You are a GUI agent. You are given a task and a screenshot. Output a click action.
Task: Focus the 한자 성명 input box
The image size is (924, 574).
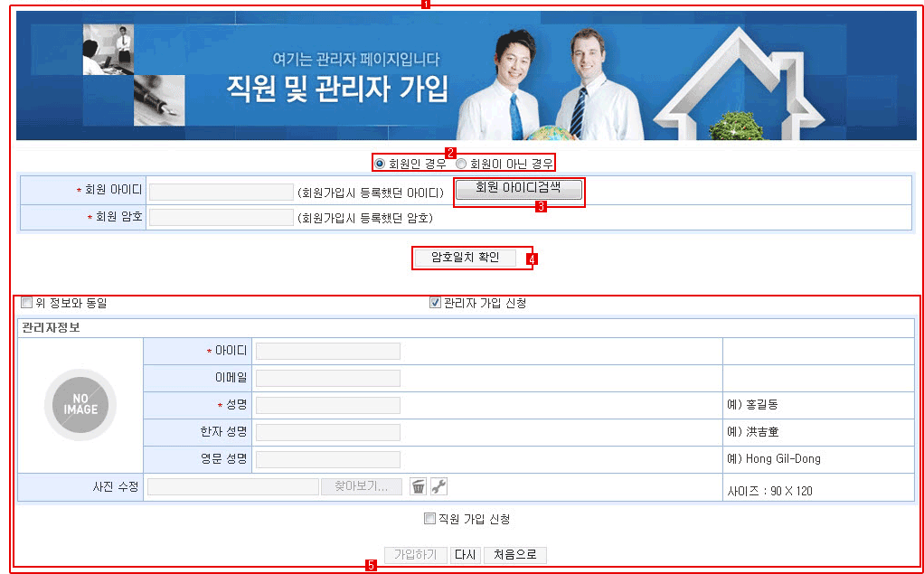pyautogui.click(x=327, y=432)
